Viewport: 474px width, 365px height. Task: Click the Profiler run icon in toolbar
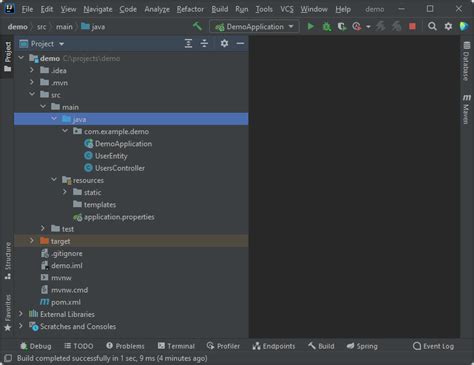tap(357, 27)
